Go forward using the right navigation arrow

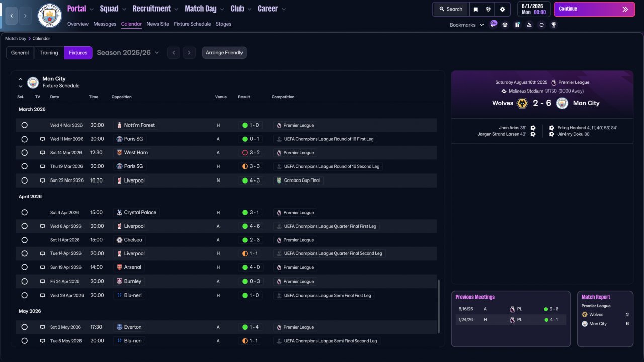[25, 16]
